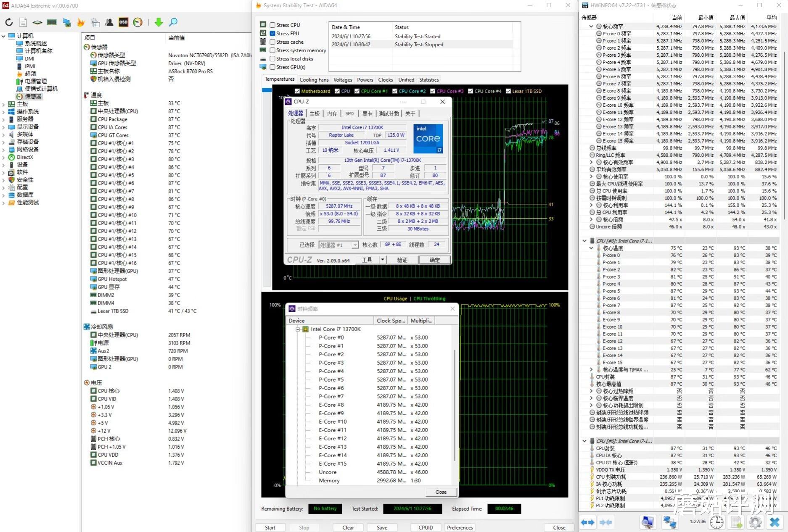Toggle the Motherboard graph checkbox

click(x=297, y=91)
